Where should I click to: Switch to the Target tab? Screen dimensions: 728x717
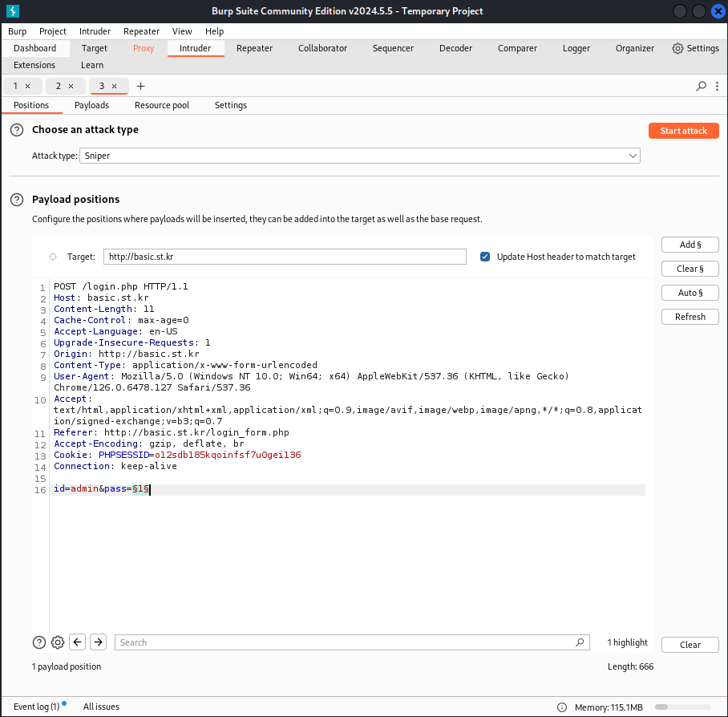95,48
